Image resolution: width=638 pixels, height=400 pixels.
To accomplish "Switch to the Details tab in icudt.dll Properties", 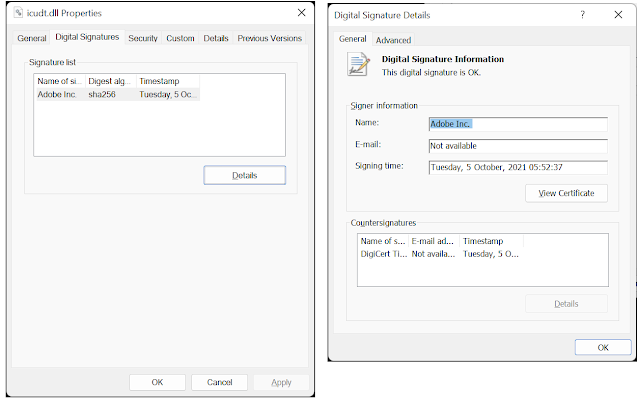I will [x=216, y=38].
